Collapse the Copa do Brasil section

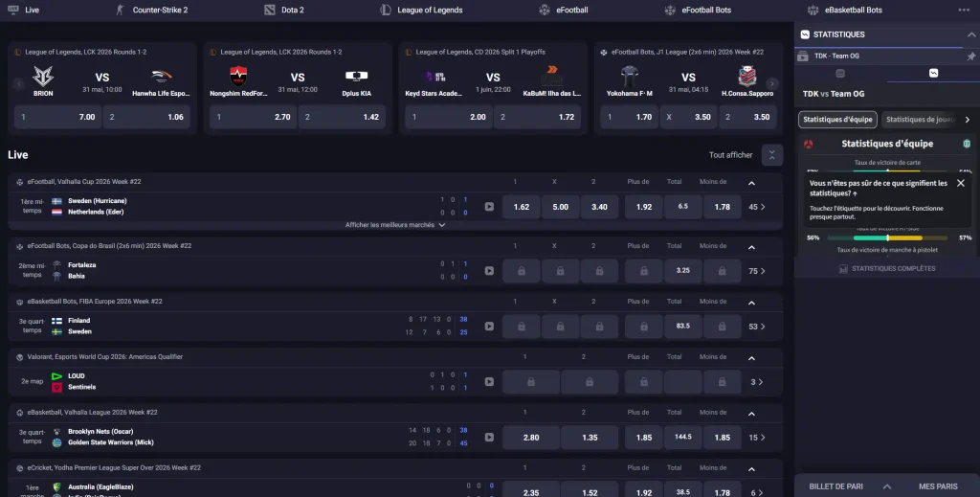[752, 247]
